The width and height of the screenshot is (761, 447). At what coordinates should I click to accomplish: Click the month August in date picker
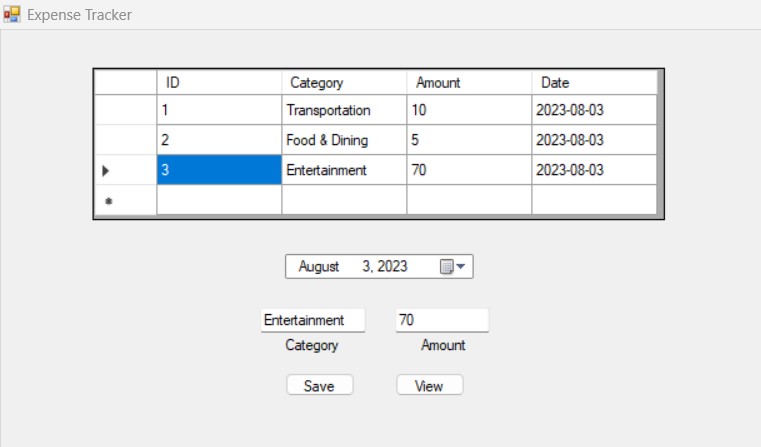pyautogui.click(x=319, y=266)
